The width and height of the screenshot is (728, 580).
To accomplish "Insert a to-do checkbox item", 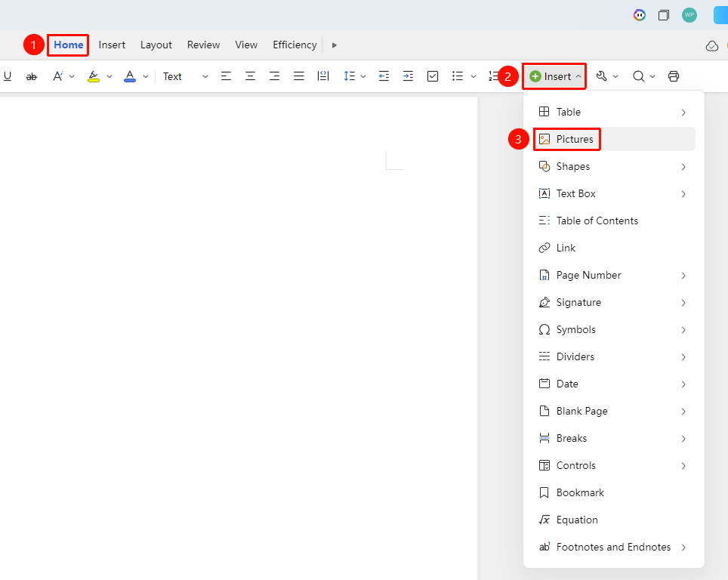I will tap(433, 76).
